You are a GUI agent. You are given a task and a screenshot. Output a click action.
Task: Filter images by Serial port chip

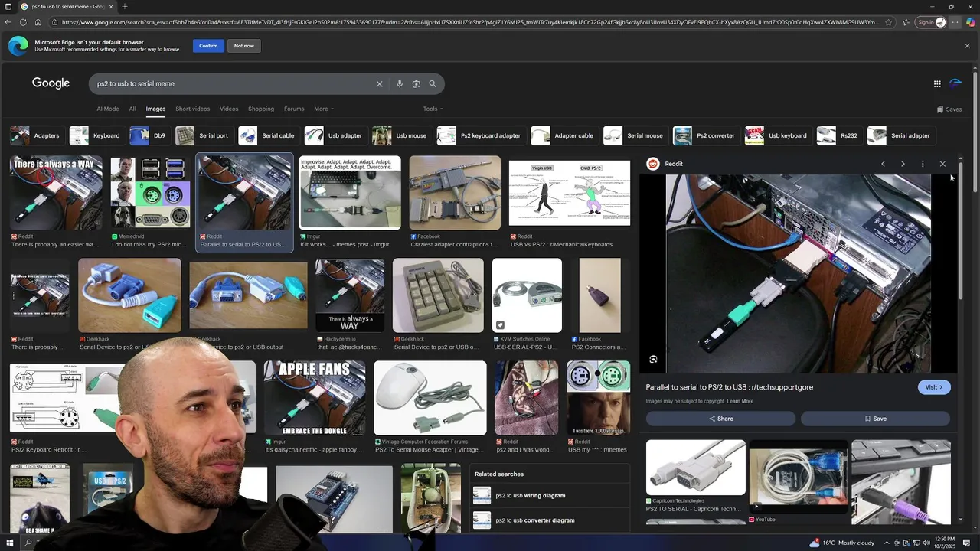[x=202, y=135]
